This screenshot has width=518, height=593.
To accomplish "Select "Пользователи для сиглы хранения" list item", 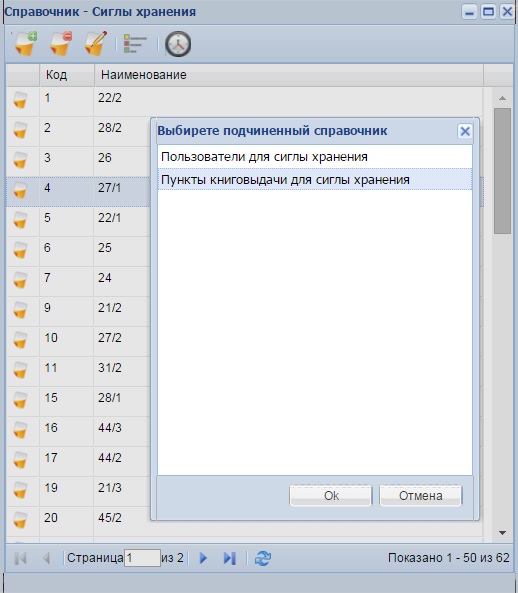I will 315,157.
